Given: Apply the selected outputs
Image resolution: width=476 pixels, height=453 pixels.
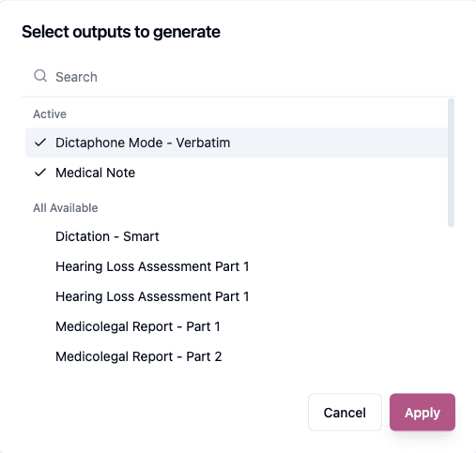Looking at the screenshot, I should [422, 412].
